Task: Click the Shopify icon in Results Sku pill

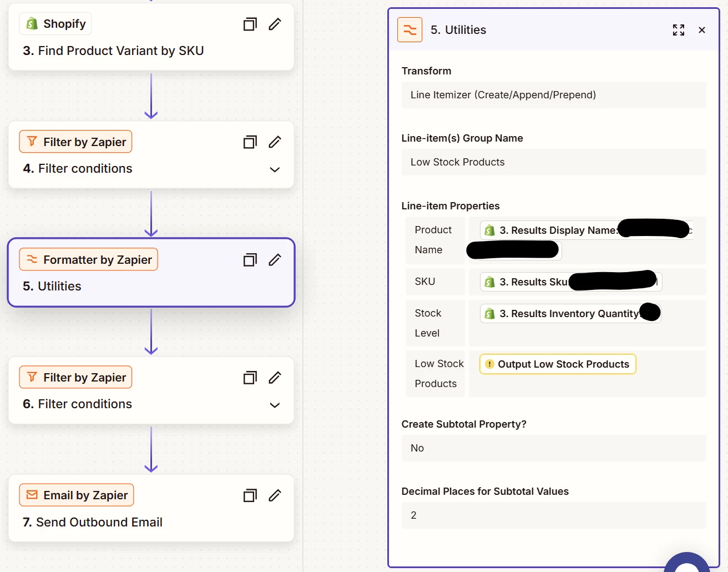Action: [x=489, y=282]
